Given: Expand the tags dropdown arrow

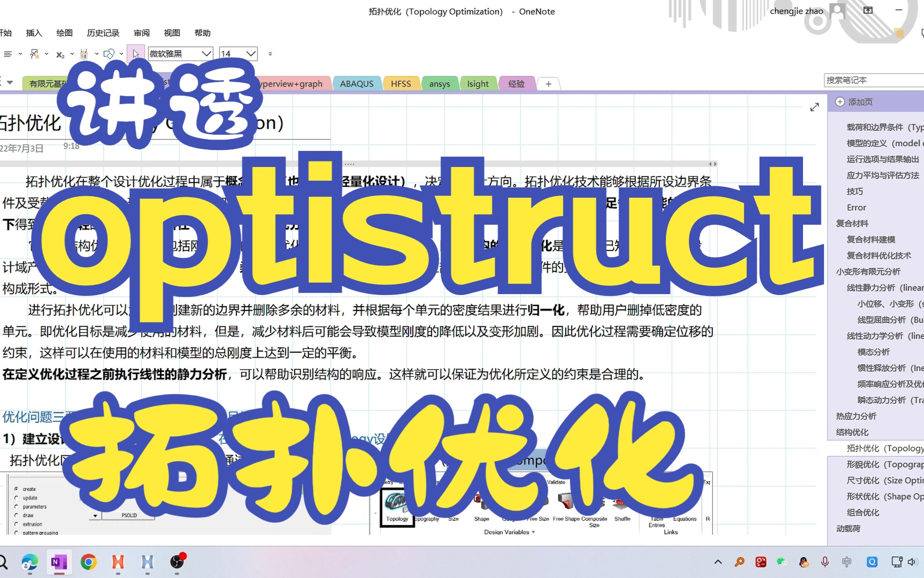Looking at the screenshot, I should point(47,54).
